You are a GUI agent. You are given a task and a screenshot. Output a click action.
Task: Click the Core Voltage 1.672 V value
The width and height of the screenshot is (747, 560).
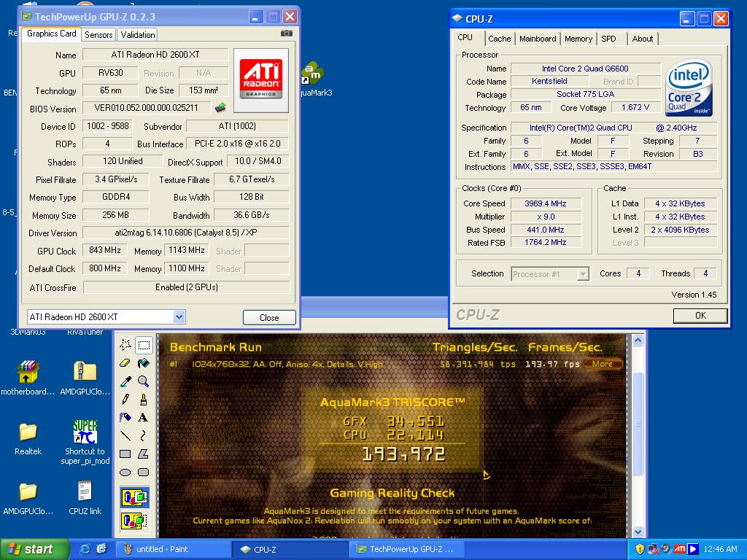(635, 108)
